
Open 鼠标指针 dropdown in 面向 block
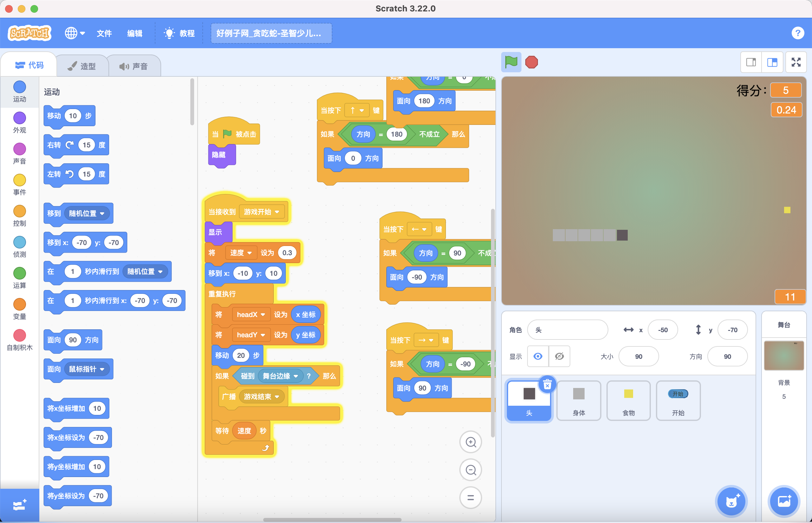click(x=87, y=369)
